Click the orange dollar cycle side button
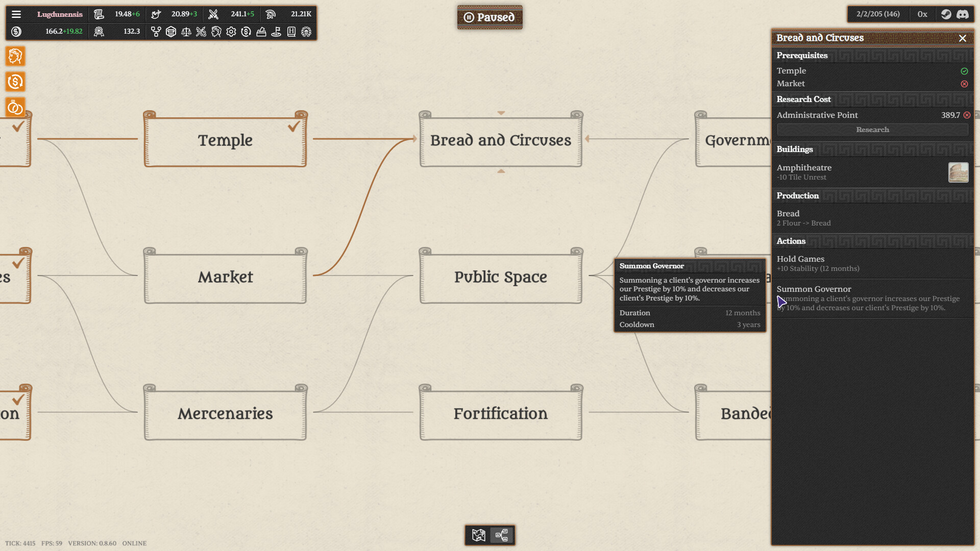The width and height of the screenshot is (980, 551). [15, 82]
